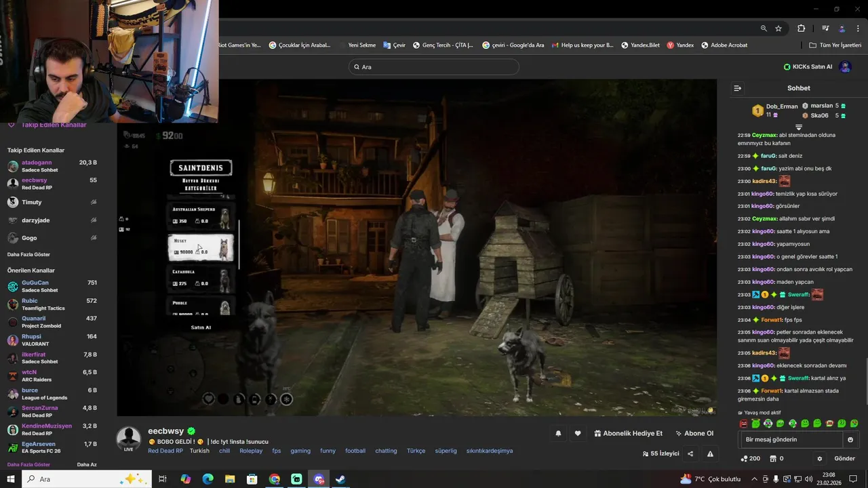
Task: Open the Yeni Sekme bookmark
Action: tap(361, 45)
